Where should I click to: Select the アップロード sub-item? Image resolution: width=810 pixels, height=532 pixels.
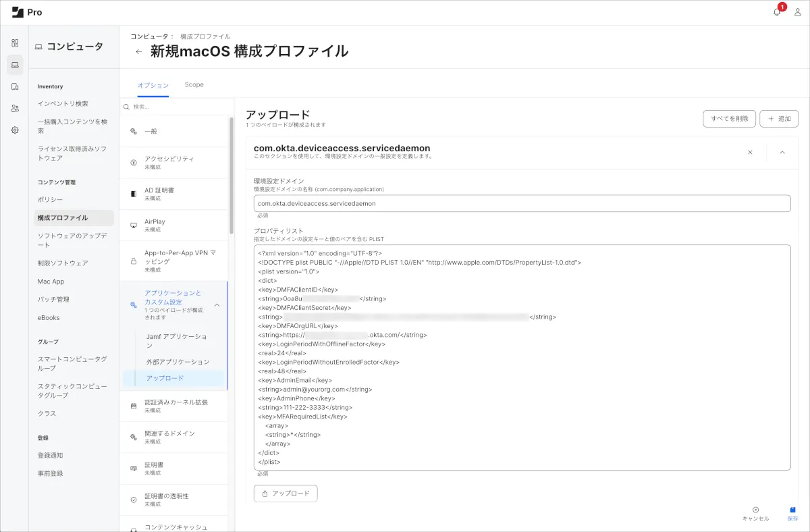[173, 378]
